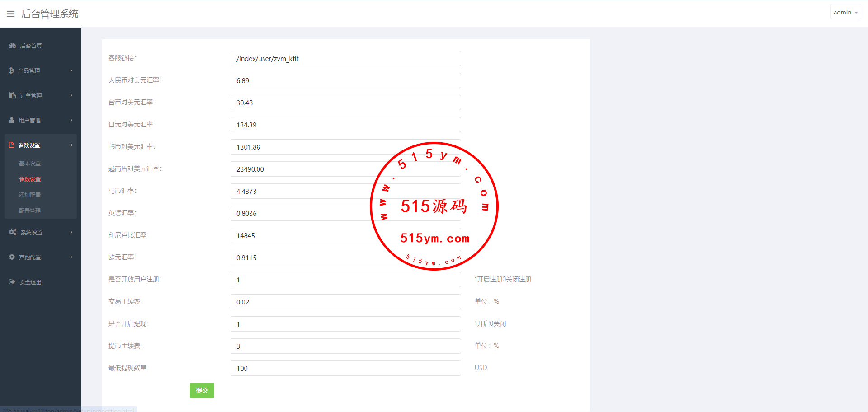The image size is (868, 412).
Task: Go to 配置管理 submenu item
Action: 30,211
